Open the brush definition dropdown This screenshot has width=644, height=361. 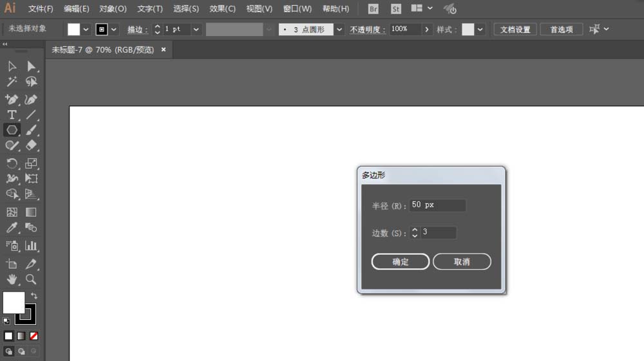coord(339,30)
